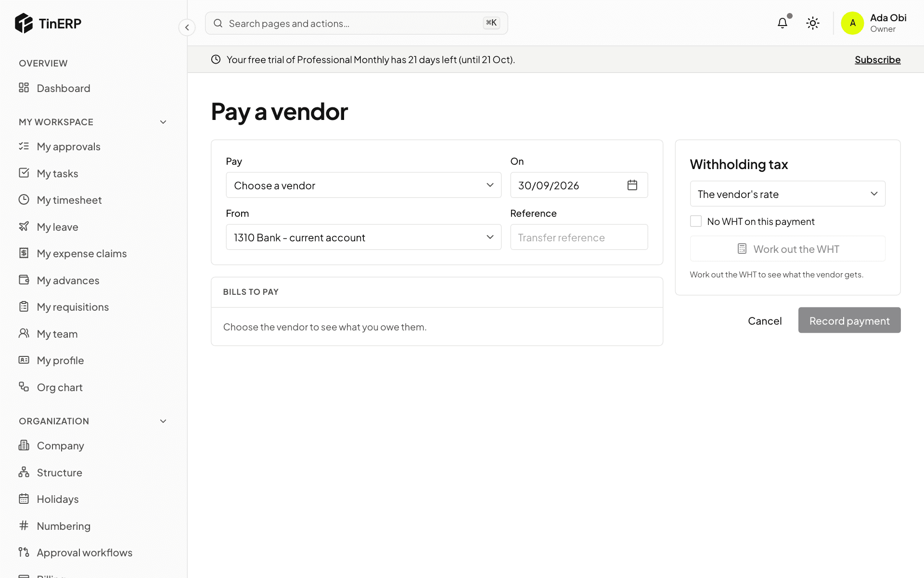Click the Subscribe link
The height and width of the screenshot is (578, 924).
tap(877, 60)
